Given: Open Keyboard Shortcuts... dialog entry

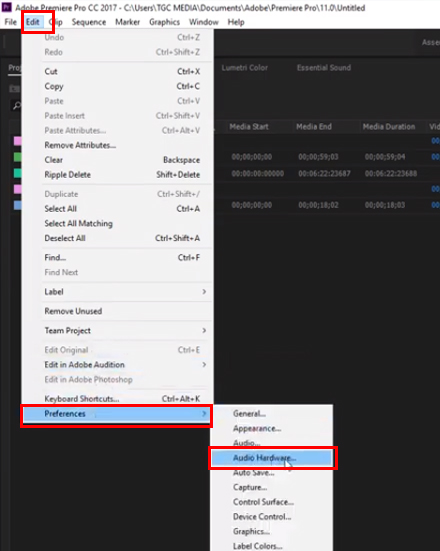Looking at the screenshot, I should coord(118,399).
